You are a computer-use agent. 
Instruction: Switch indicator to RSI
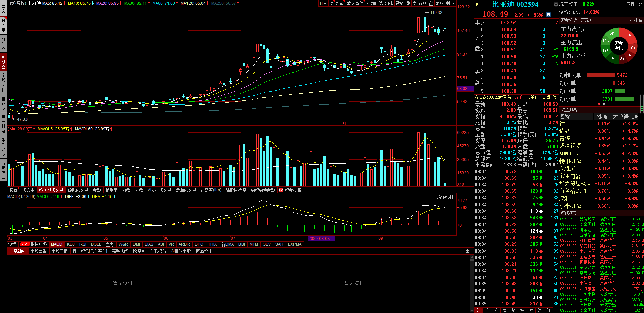(x=83, y=244)
